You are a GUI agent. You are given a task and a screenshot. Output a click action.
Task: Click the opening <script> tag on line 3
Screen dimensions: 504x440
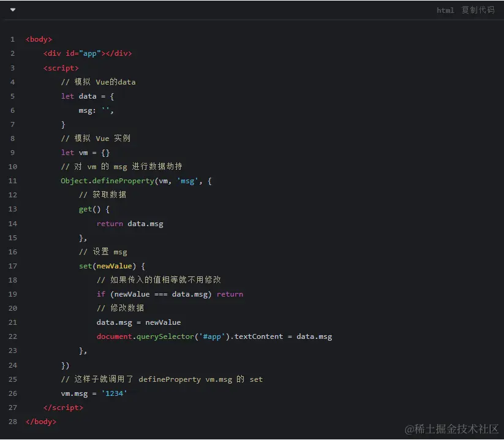[x=61, y=68]
